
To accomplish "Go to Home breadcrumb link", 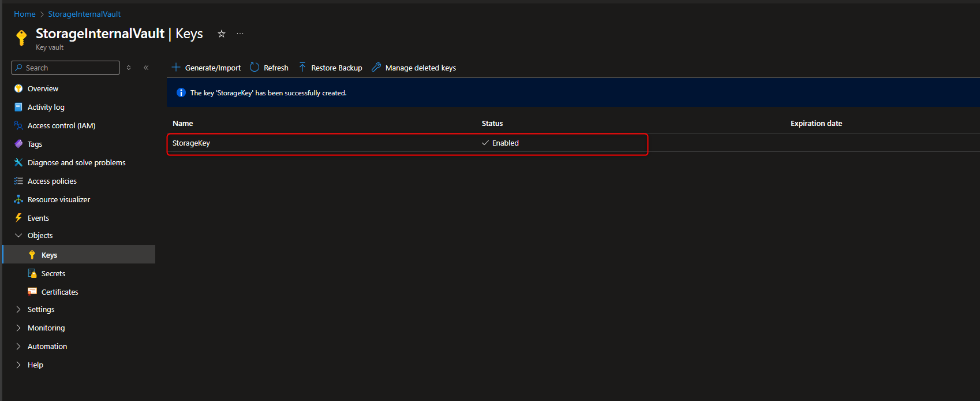I will (25, 14).
